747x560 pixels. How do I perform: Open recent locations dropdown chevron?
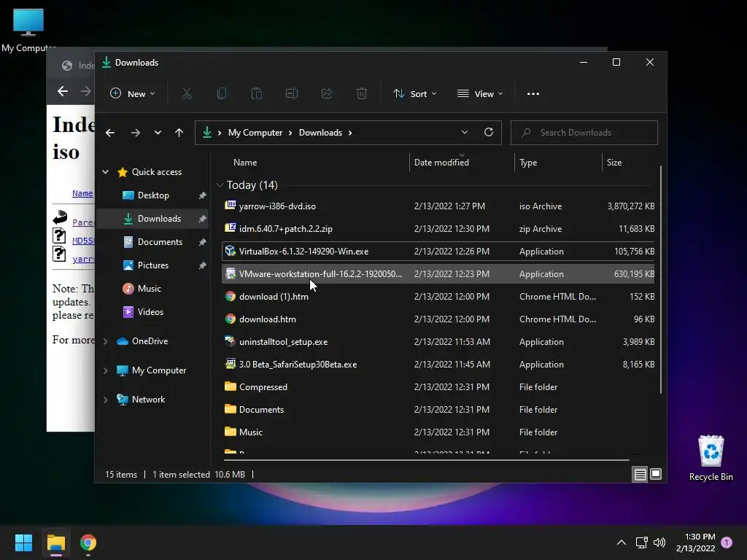pyautogui.click(x=158, y=133)
